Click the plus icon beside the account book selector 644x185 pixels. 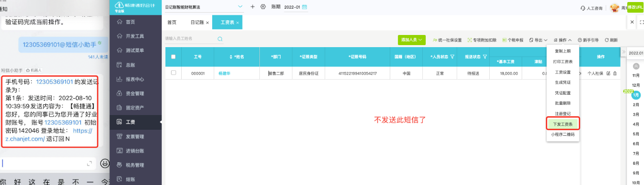pyautogui.click(x=253, y=7)
